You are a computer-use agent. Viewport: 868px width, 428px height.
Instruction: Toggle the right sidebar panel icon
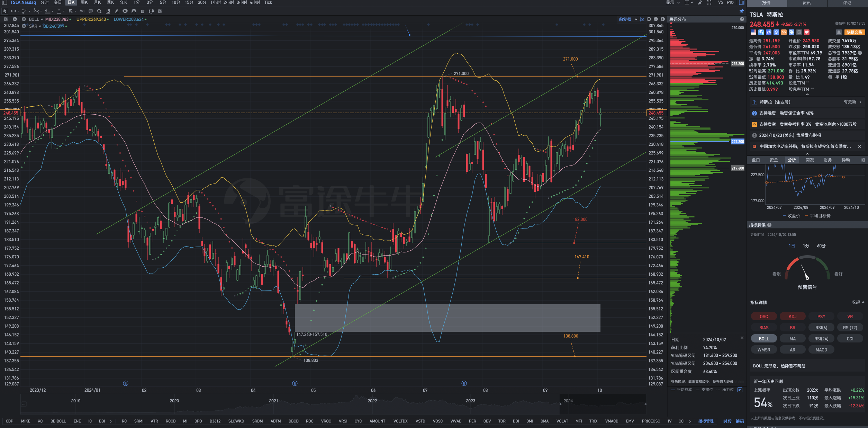click(x=742, y=2)
